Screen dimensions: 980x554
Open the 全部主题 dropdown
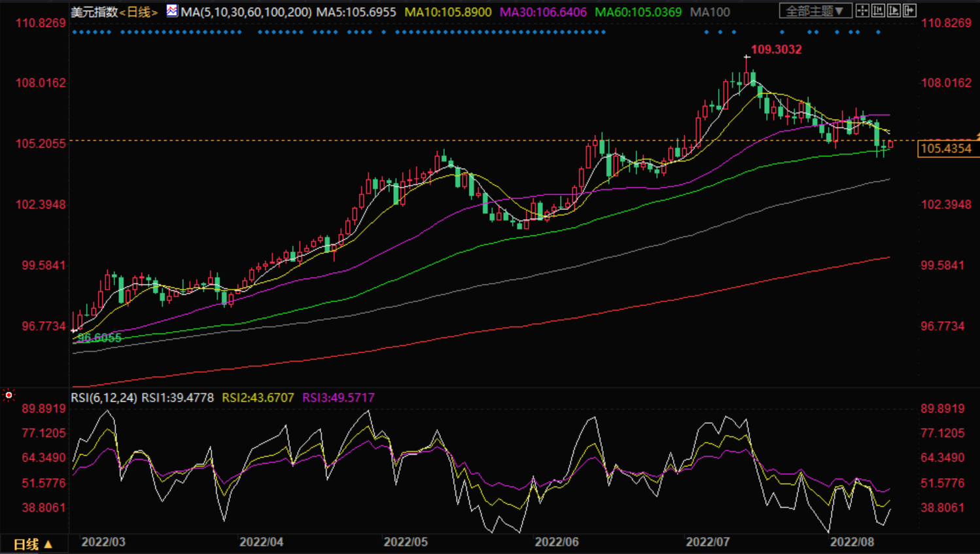point(814,10)
